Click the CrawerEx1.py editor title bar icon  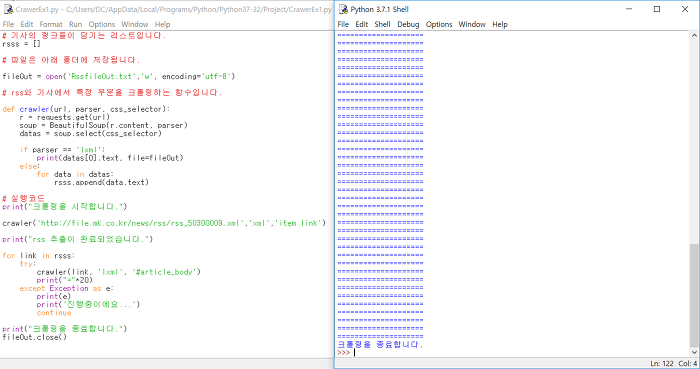tap(8, 9)
